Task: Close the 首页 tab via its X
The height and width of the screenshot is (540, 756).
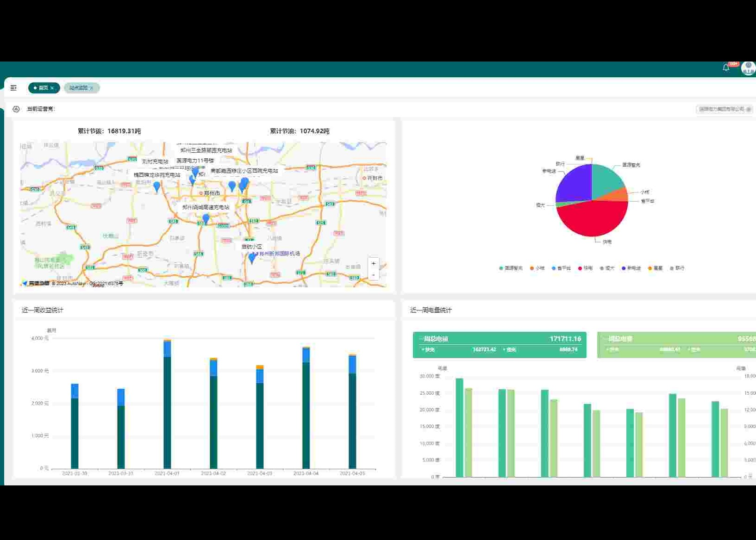Action: 52,88
